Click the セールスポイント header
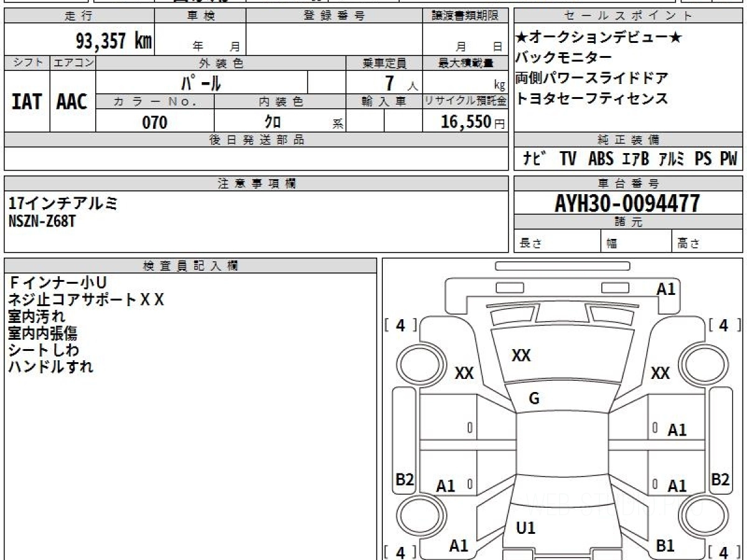 [x=628, y=16]
